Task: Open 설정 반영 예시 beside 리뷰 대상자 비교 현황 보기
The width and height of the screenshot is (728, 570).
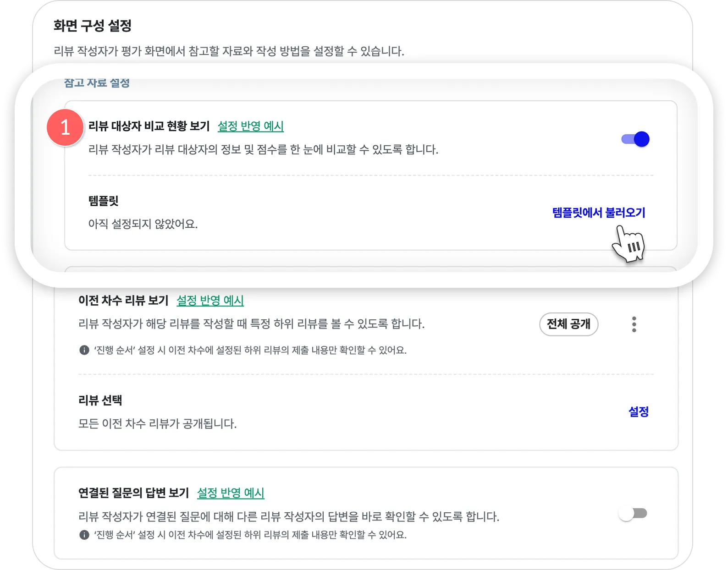Action: coord(250,126)
